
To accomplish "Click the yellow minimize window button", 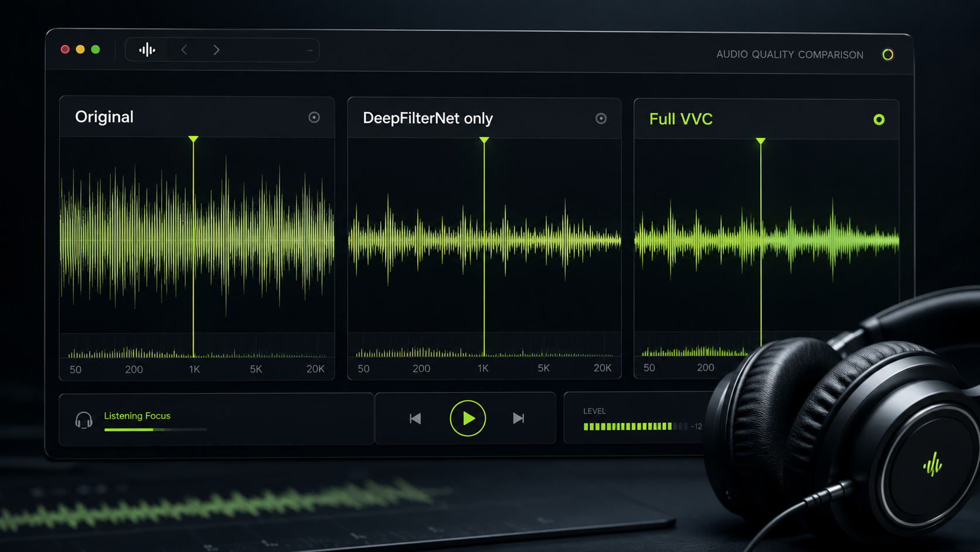I will pyautogui.click(x=80, y=49).
